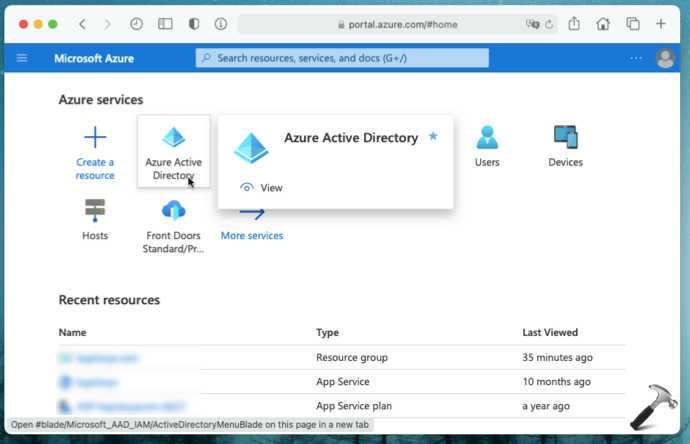690x444 pixels.
Task: Go back using Safari back arrow
Action: (x=82, y=23)
